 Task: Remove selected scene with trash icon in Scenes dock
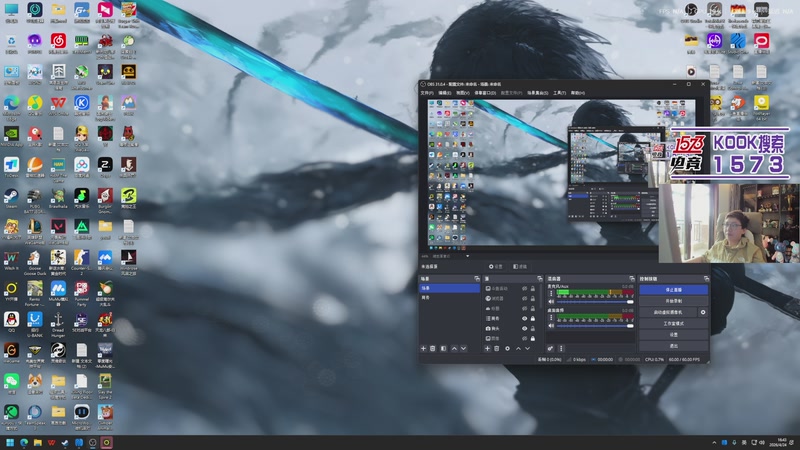[433, 348]
